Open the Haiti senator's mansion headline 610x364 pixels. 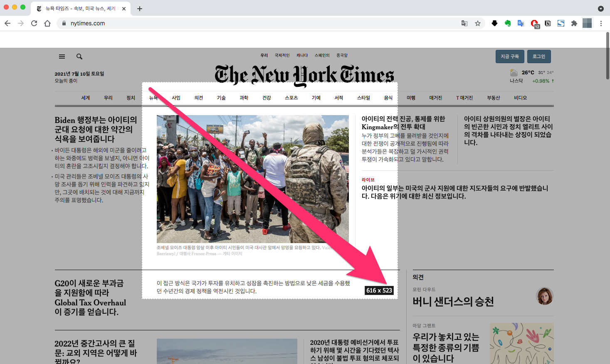point(509,130)
